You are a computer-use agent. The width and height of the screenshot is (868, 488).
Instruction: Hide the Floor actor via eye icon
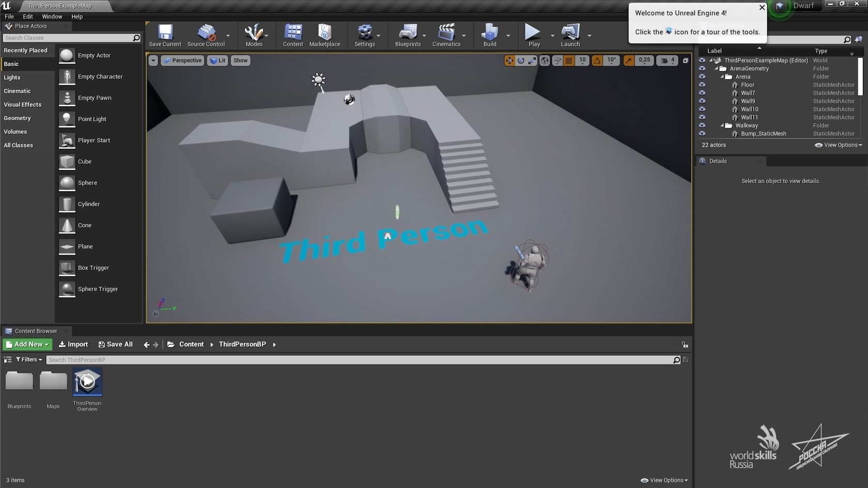pyautogui.click(x=702, y=85)
